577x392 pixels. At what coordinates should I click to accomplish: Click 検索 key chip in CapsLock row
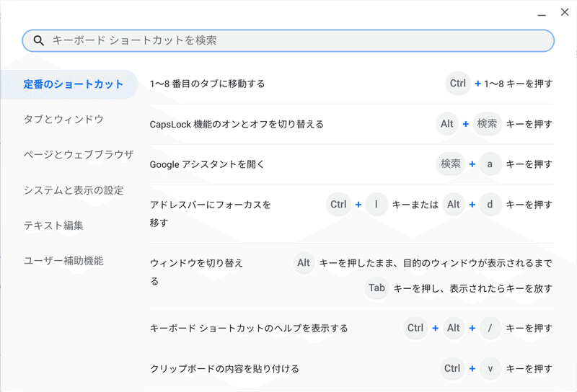point(488,124)
